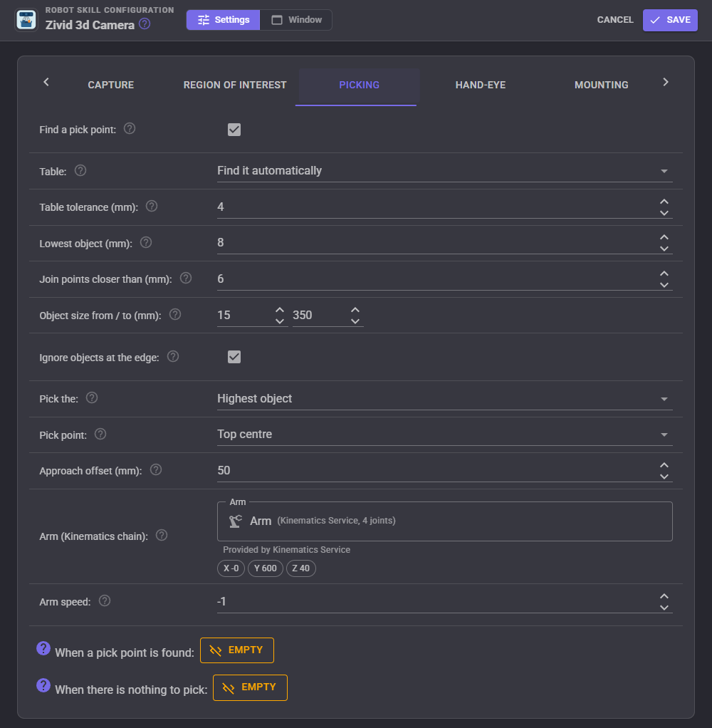Increase the Lowest object value
Viewport: 712px width, 728px height.
click(x=664, y=237)
